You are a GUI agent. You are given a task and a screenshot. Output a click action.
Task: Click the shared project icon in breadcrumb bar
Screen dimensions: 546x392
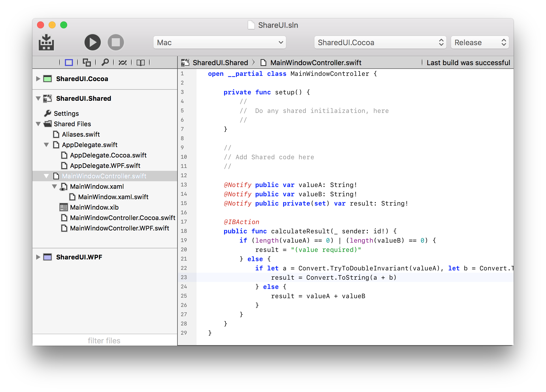185,63
